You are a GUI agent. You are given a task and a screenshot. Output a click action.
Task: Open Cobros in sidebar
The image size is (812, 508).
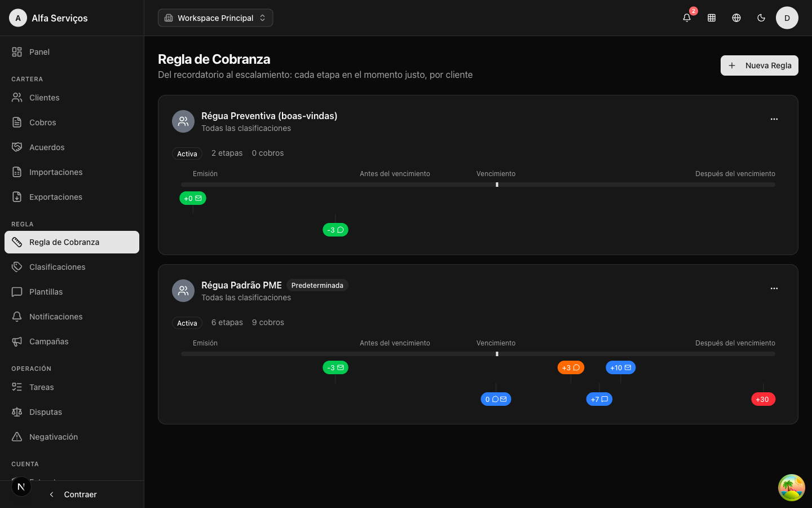[72, 122]
